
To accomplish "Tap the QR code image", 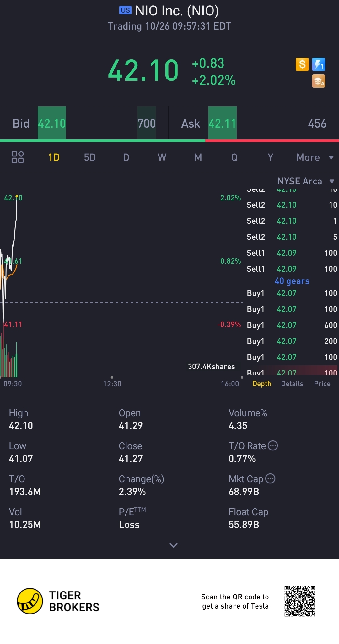I will [x=300, y=601].
